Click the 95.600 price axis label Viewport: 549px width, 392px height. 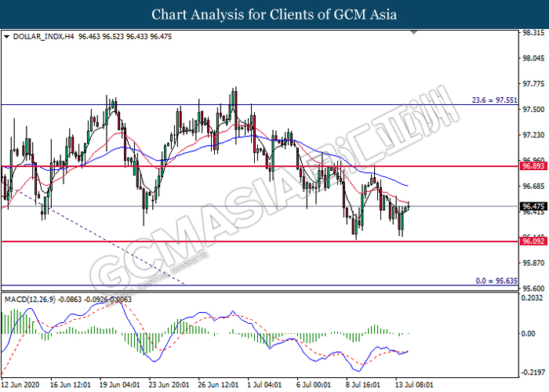click(533, 289)
